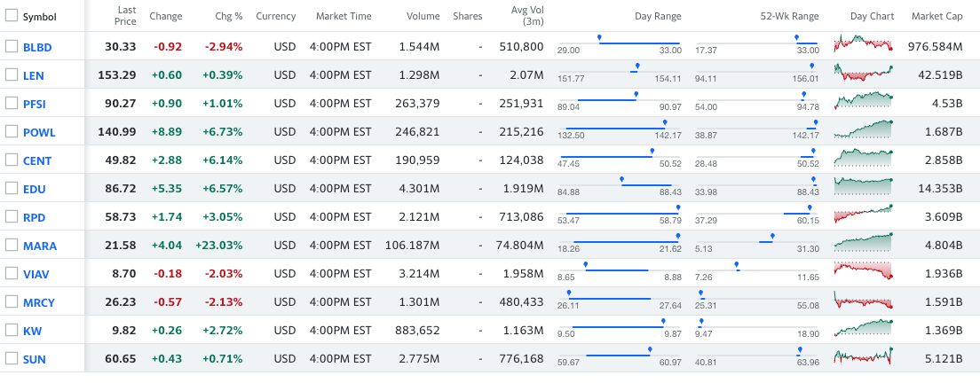The width and height of the screenshot is (980, 383).
Task: Click MARA's volume 106.187M
Action: point(413,246)
